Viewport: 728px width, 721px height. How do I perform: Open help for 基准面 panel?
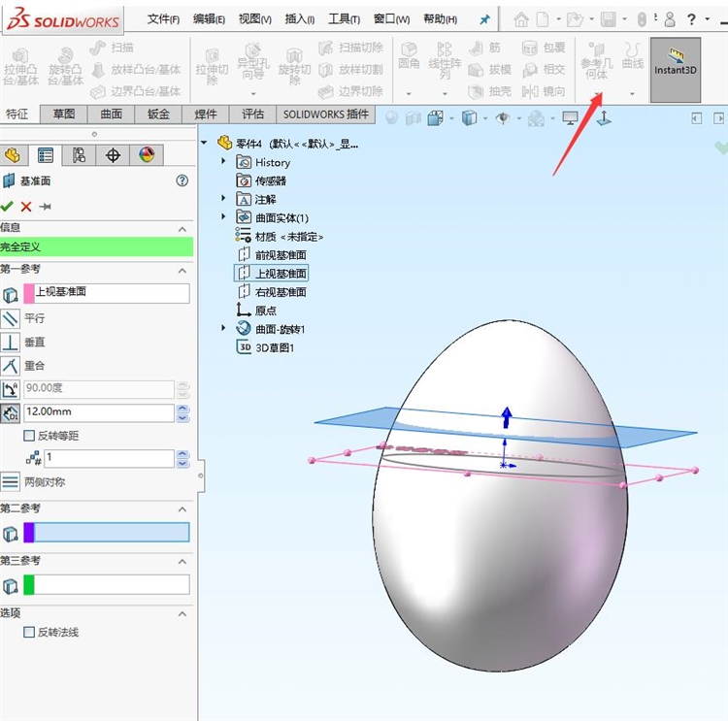point(182,180)
